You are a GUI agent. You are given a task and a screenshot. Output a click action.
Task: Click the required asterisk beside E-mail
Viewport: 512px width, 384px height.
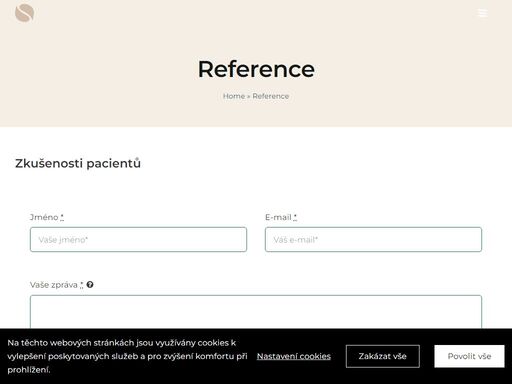[295, 217]
